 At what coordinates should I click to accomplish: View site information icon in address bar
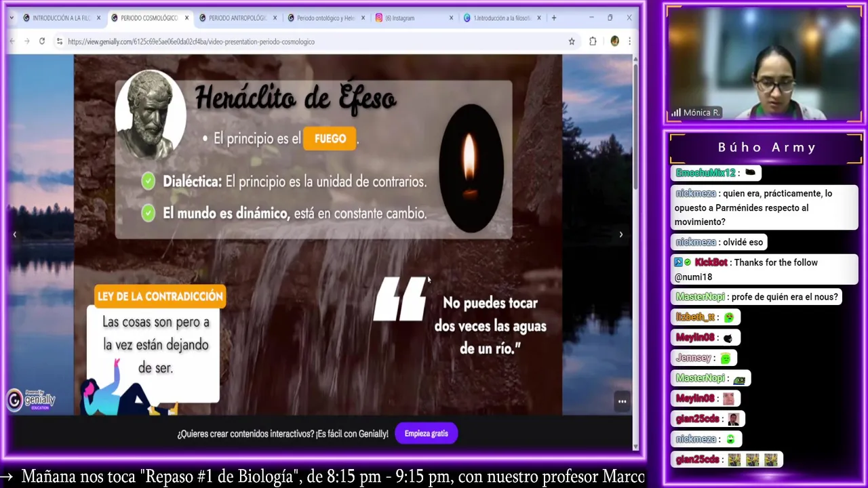coord(60,41)
